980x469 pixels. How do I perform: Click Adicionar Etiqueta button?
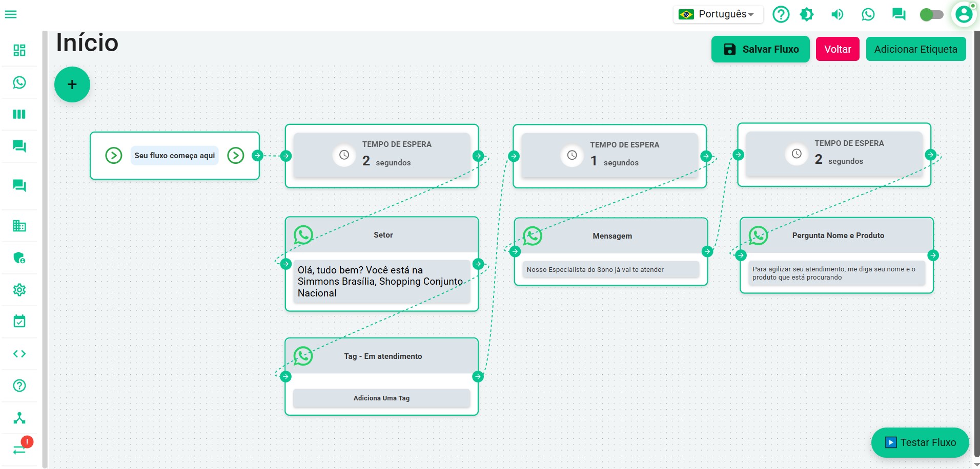pyautogui.click(x=915, y=49)
